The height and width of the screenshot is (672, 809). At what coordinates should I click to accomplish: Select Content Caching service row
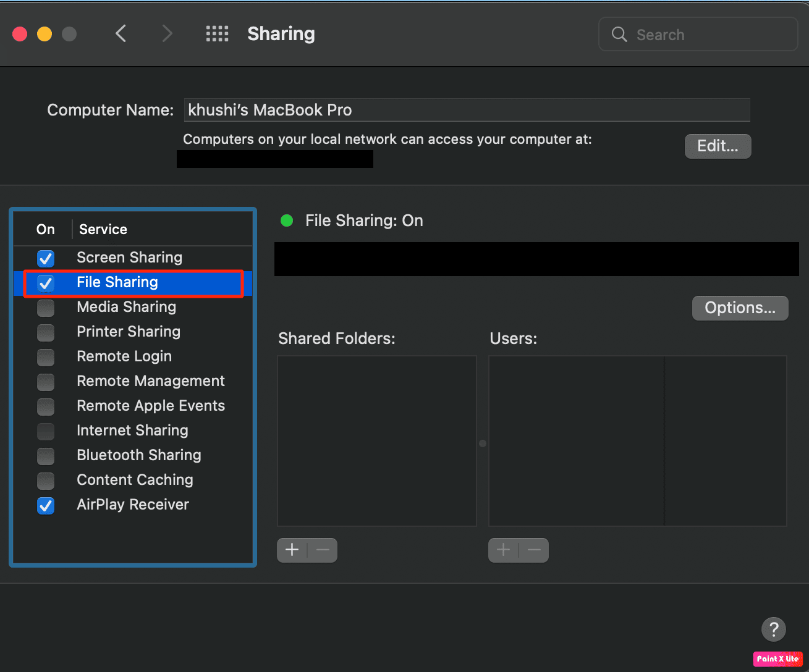pyautogui.click(x=133, y=480)
